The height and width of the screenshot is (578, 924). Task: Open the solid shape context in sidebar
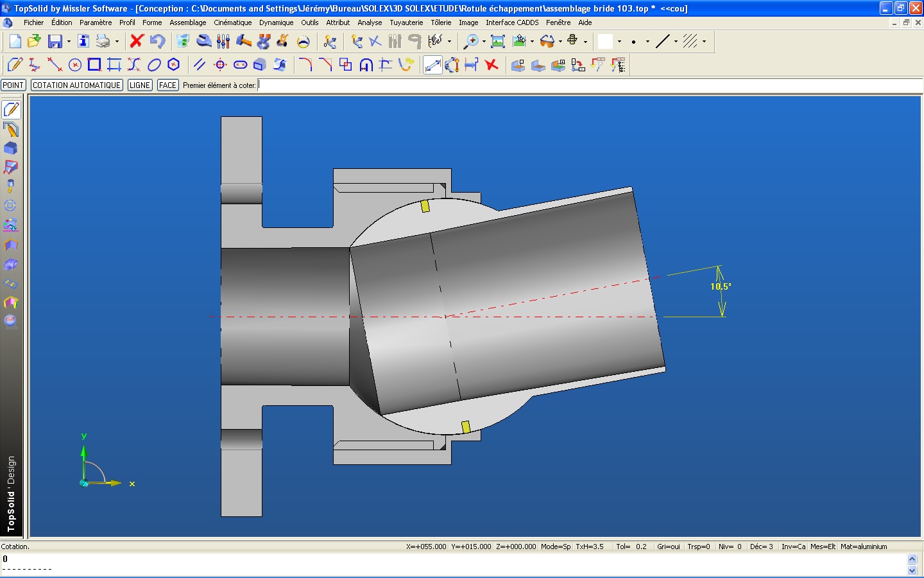pyautogui.click(x=11, y=148)
